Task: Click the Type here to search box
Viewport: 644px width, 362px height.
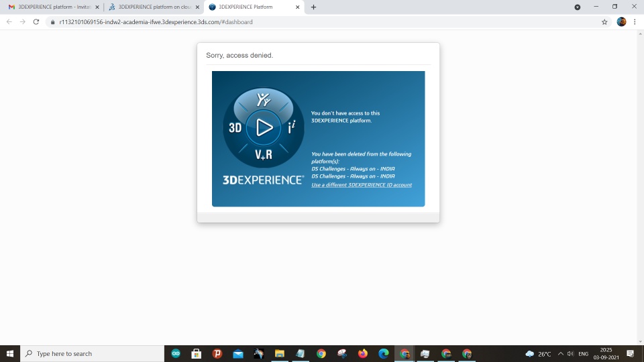Action: coord(92,353)
